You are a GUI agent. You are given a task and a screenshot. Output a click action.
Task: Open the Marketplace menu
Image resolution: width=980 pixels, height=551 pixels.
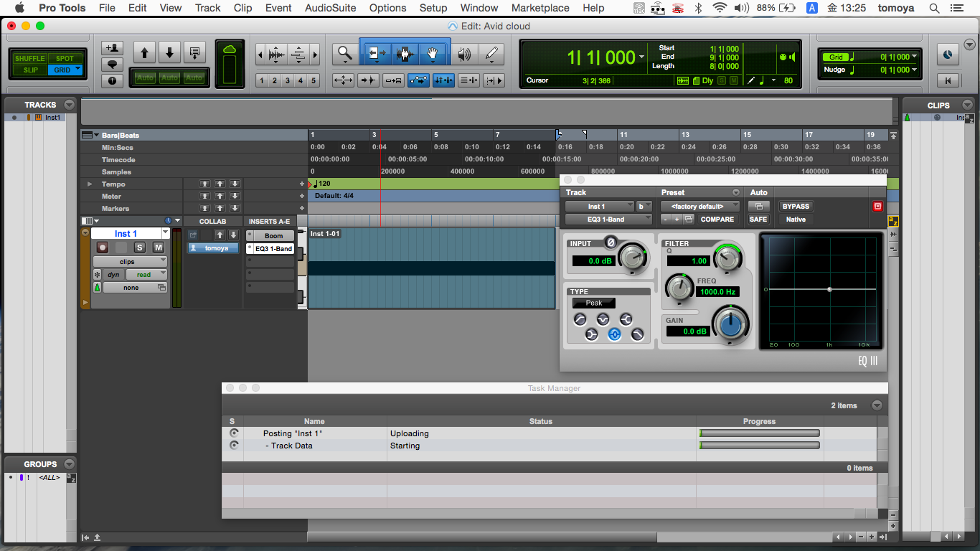[x=540, y=8]
